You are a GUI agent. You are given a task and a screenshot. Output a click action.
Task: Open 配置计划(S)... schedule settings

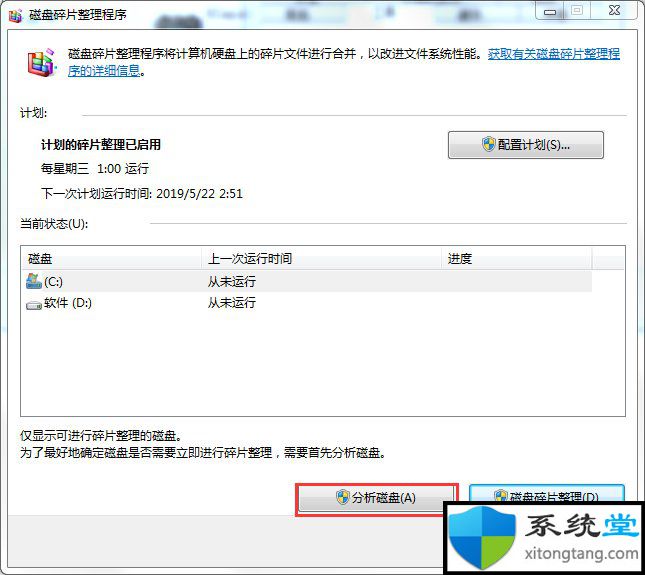[526, 145]
